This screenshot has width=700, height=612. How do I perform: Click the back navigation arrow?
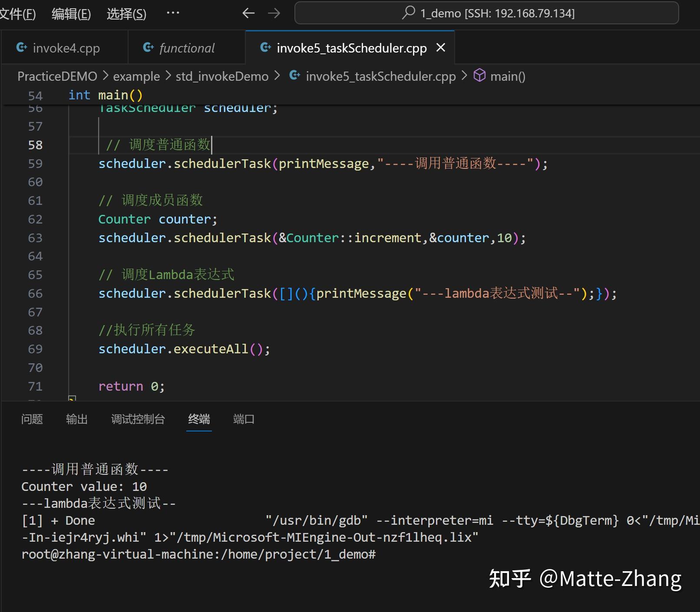(248, 13)
